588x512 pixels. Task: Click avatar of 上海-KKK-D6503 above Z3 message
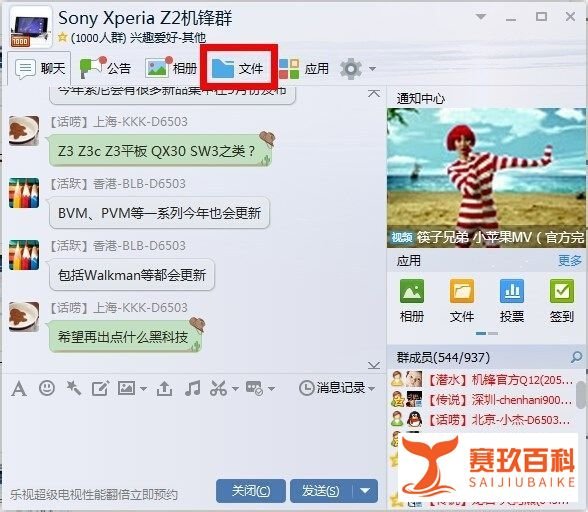[x=24, y=131]
